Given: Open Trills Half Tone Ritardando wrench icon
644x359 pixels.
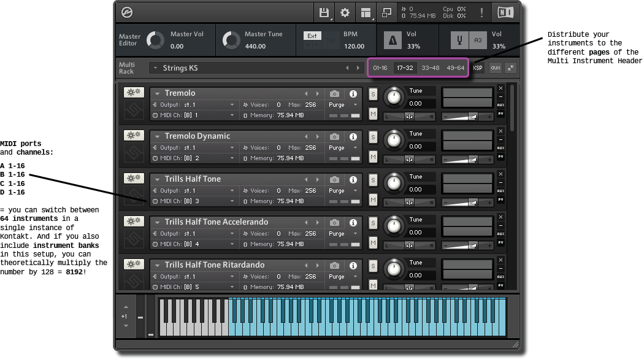Looking at the screenshot, I should click(134, 264).
